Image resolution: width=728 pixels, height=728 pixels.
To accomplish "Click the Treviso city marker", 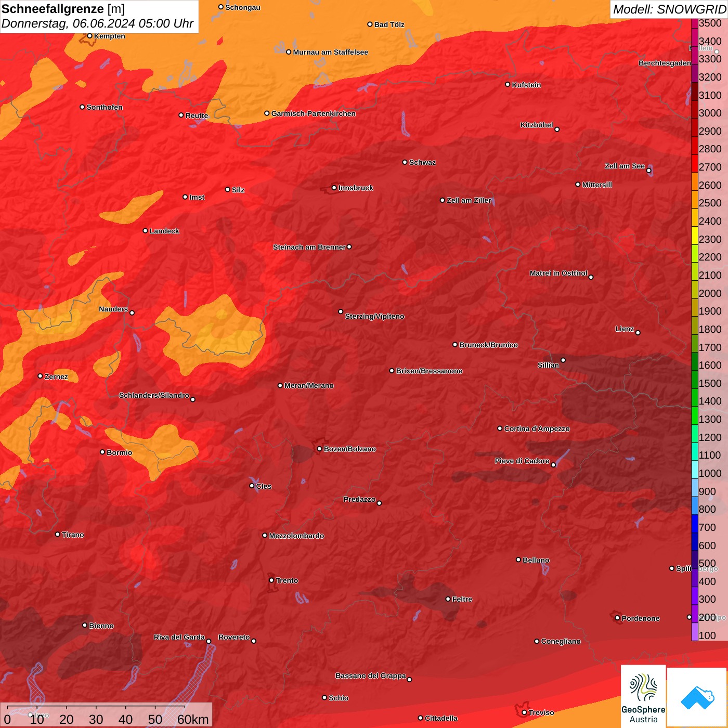I will (524, 712).
